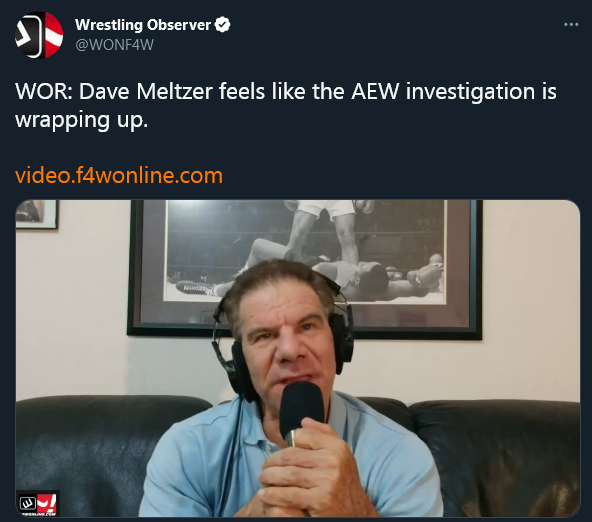Open the tweet's three-dot more options menu
This screenshot has width=592, height=522.
tap(571, 25)
